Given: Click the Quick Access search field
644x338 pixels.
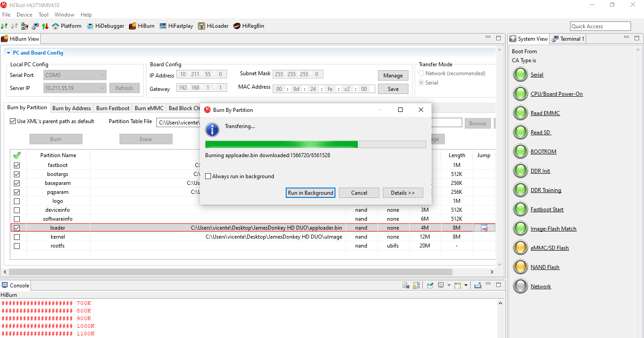Looking at the screenshot, I should click(600, 26).
